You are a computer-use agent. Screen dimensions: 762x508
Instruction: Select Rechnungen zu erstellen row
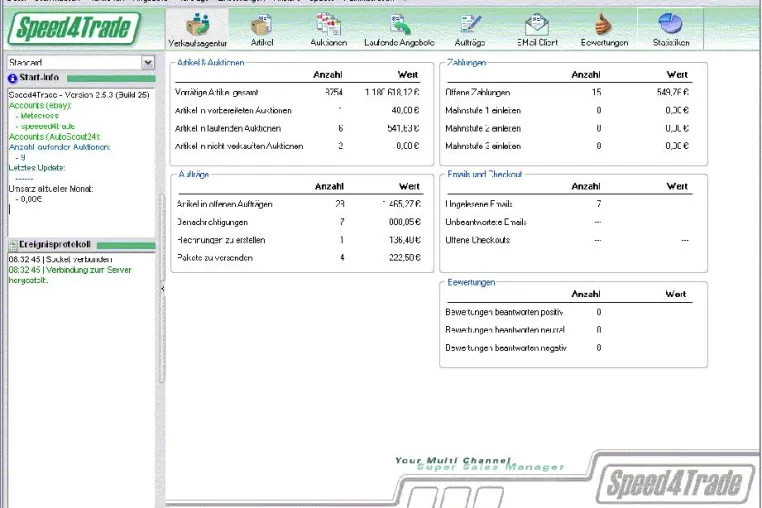coord(298,240)
